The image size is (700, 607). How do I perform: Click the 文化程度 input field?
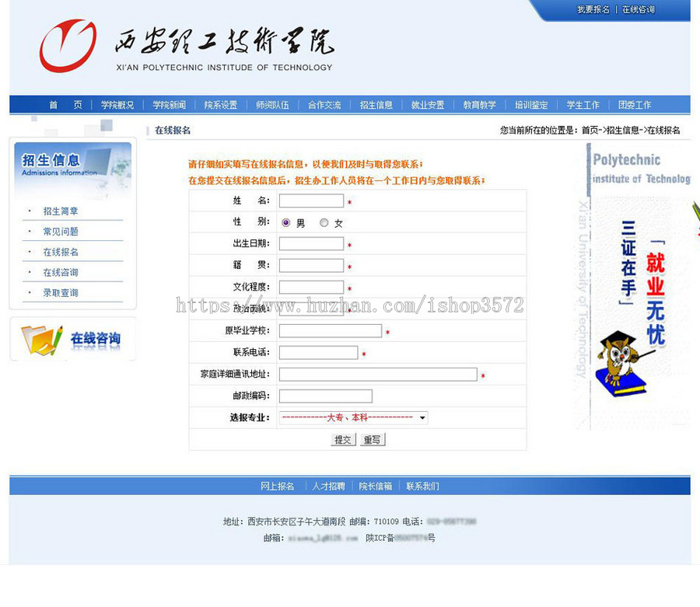(312, 287)
